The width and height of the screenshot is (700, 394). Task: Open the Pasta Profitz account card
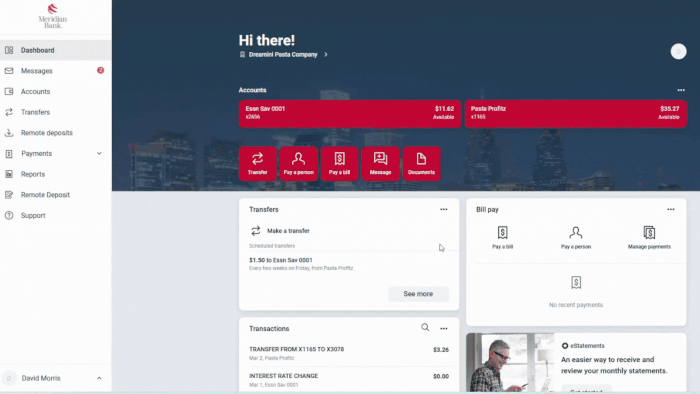(x=575, y=113)
